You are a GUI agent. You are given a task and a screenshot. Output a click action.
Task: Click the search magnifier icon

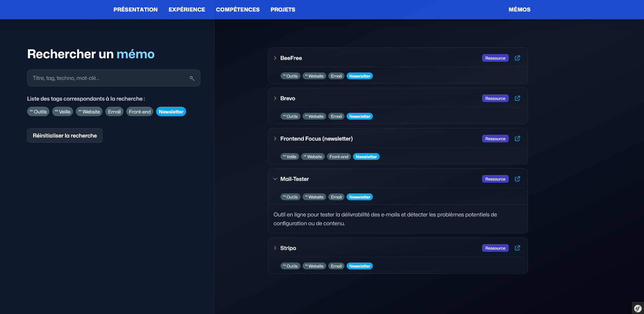point(192,78)
